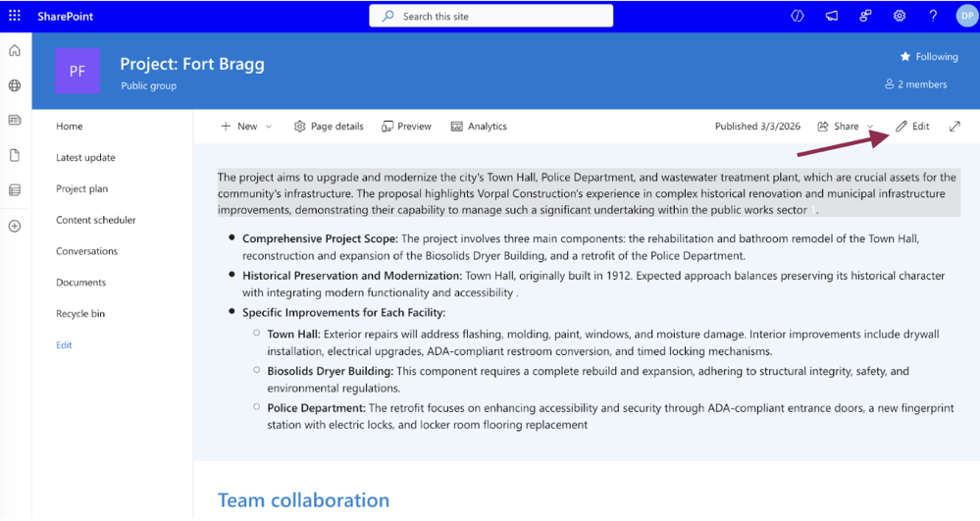Click 'Police Department:' sub-bullet text
This screenshot has height=521, width=980.
(x=316, y=408)
